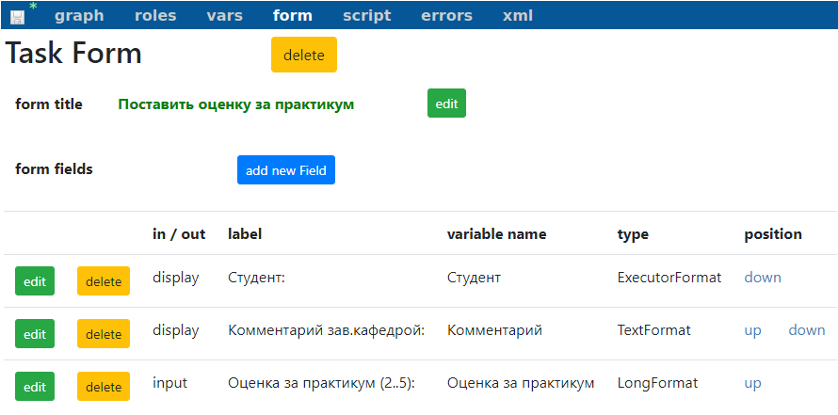Move Оценка за практикум field up
Screen dimensions: 838x415
click(x=752, y=383)
